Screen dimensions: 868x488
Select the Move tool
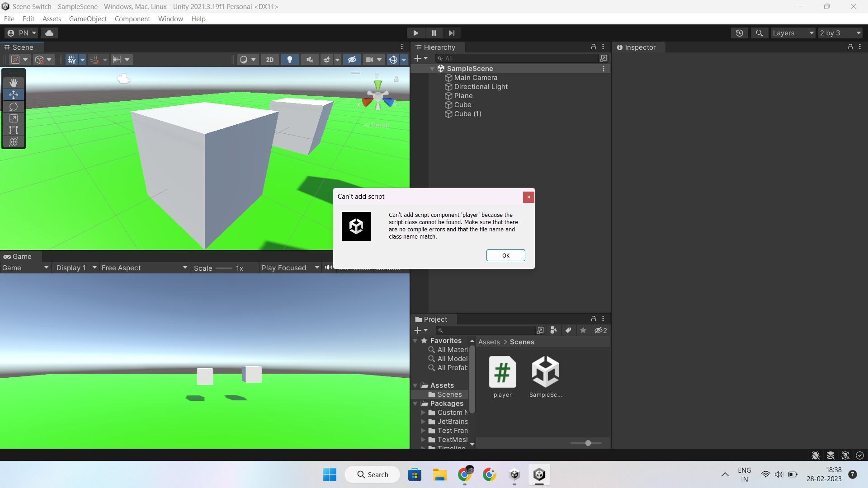(x=14, y=95)
